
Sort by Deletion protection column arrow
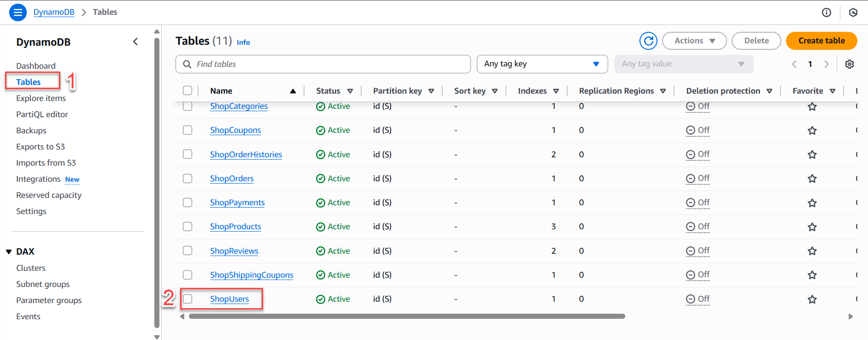pyautogui.click(x=769, y=91)
